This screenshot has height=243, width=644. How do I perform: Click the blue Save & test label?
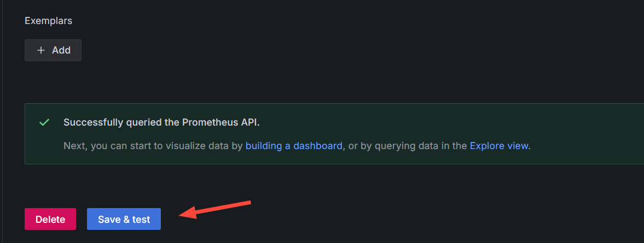click(124, 220)
